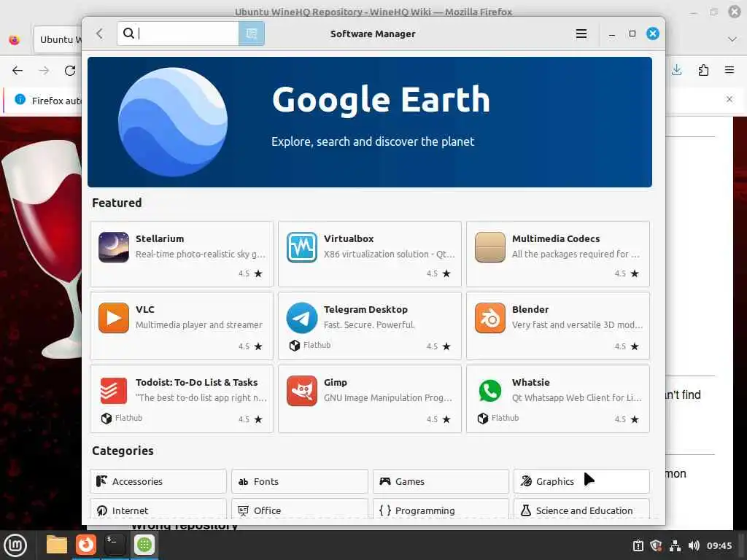Click Flathub label on Telegram Desktop card
Image resolution: width=747 pixels, height=560 pixels.
pyautogui.click(x=317, y=345)
